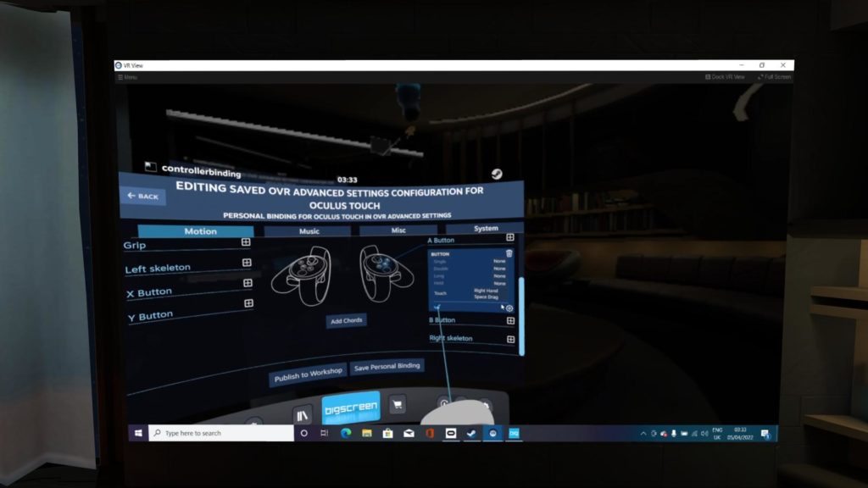Open the System tab
Image resolution: width=868 pixels, height=488 pixels.
click(485, 228)
